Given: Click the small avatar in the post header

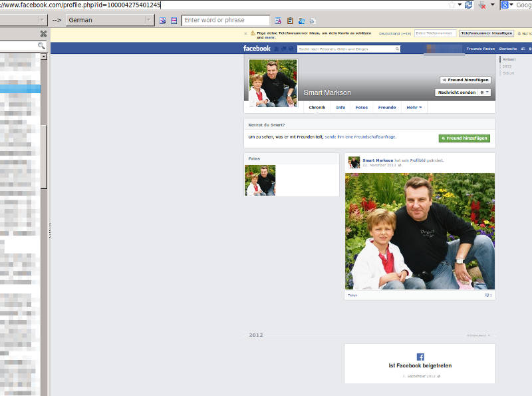Looking at the screenshot, I should (x=354, y=162).
